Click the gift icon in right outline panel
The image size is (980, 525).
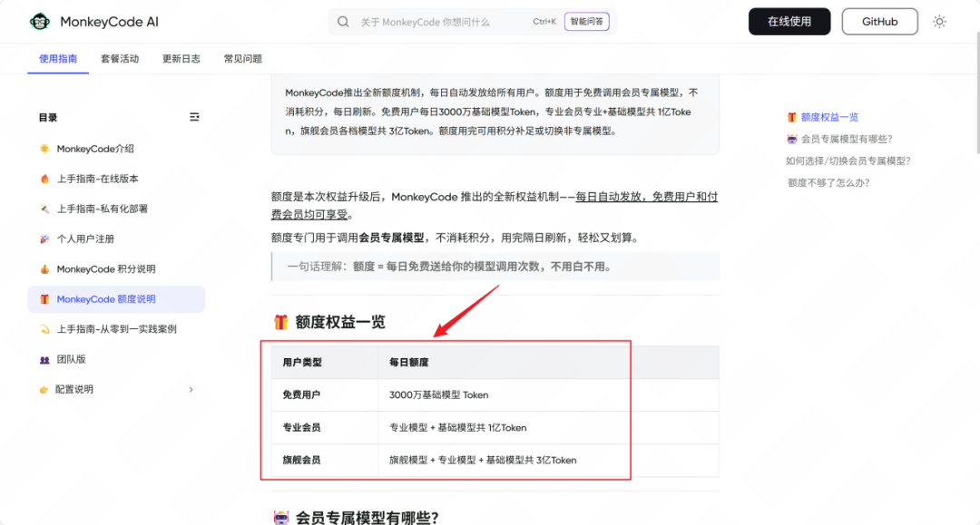point(792,117)
